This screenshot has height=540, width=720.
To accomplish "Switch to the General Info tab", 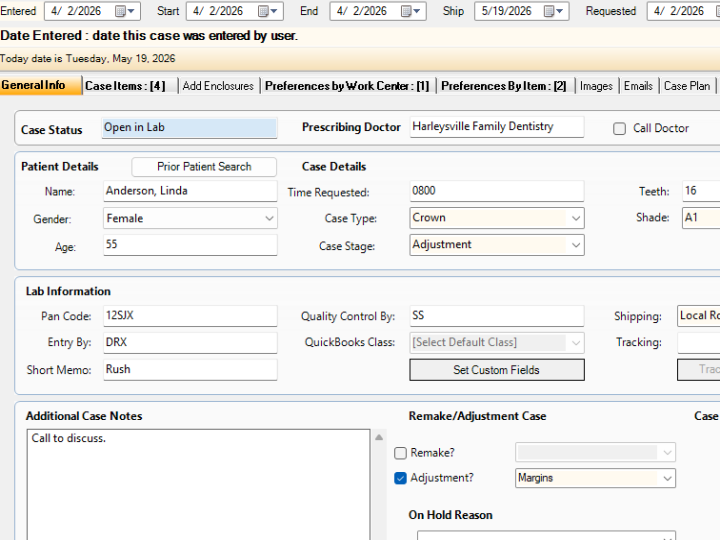I will pyautogui.click(x=41, y=85).
